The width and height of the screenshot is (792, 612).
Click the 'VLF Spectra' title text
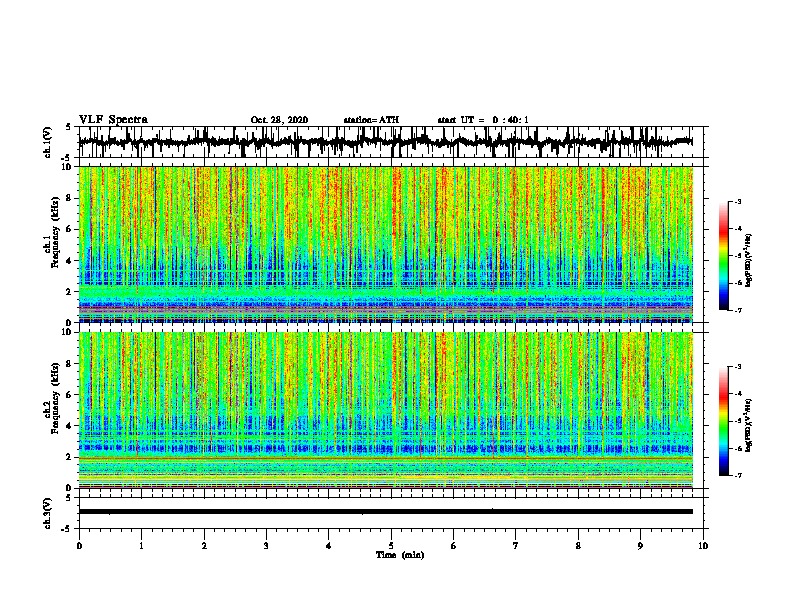click(113, 120)
